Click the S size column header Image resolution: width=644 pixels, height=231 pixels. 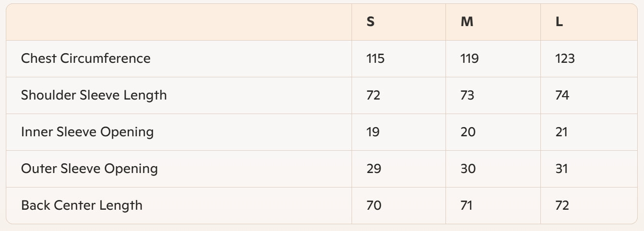point(370,22)
